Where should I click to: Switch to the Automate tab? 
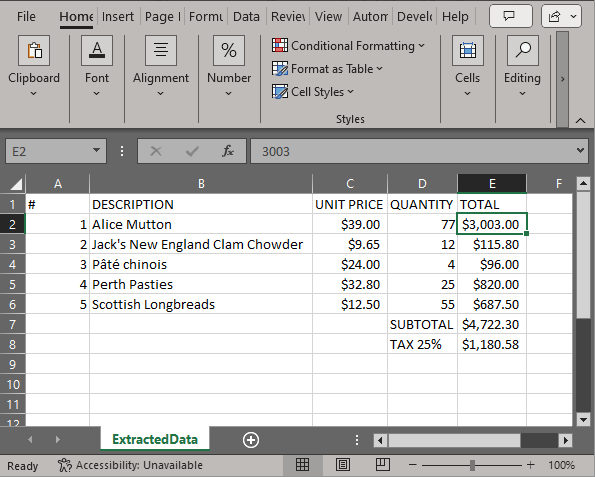pyautogui.click(x=370, y=16)
